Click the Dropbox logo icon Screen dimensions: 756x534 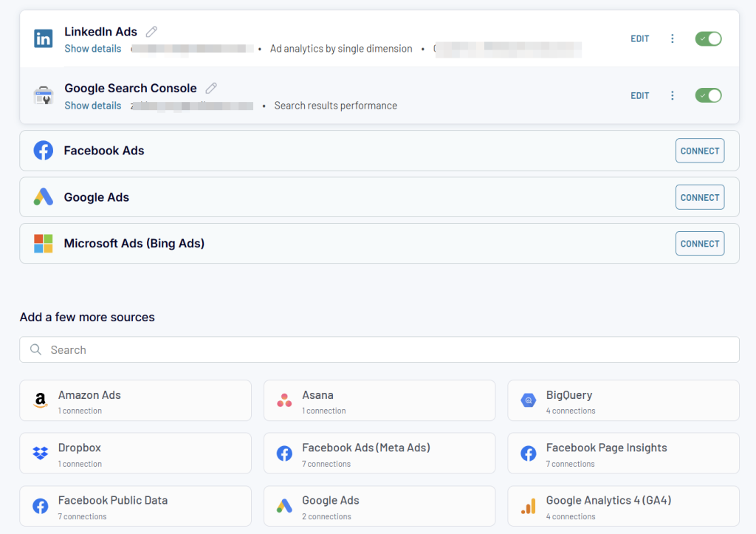tap(41, 453)
